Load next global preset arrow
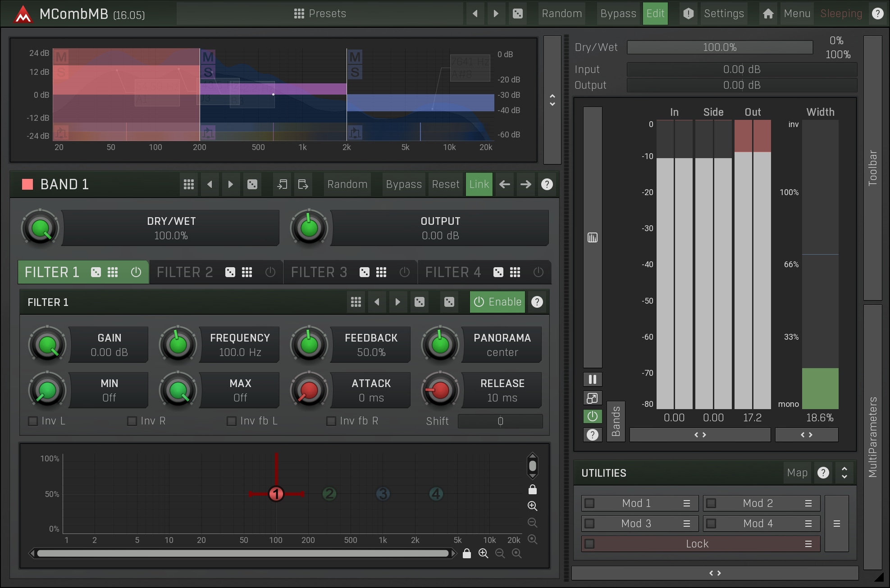This screenshot has width=890, height=588. (496, 14)
